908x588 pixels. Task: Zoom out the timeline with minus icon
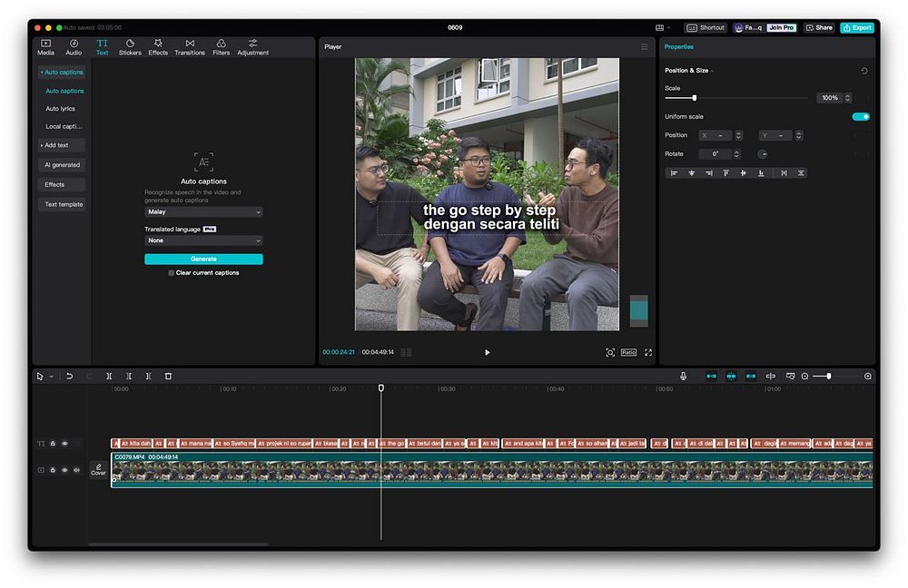point(804,376)
